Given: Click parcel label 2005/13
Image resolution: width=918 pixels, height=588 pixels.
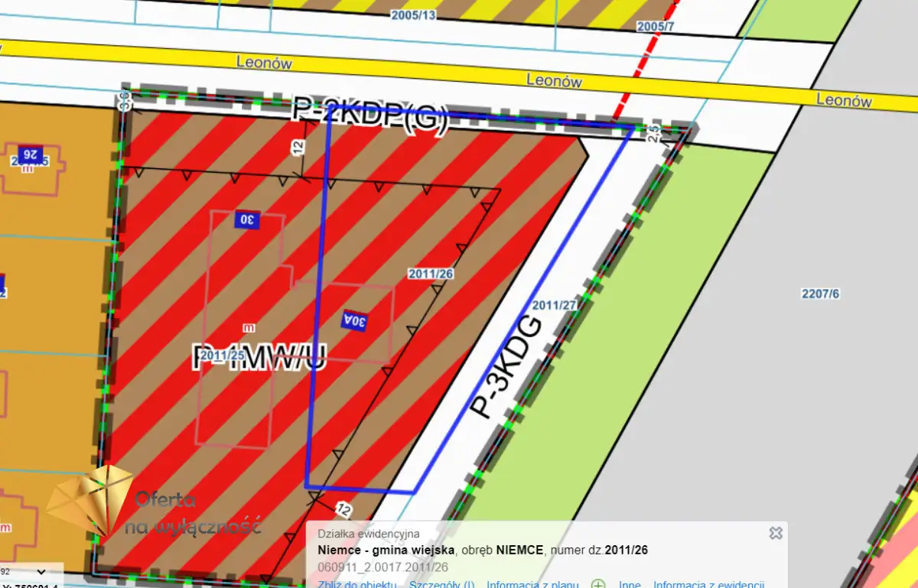Looking at the screenshot, I should point(413,15).
